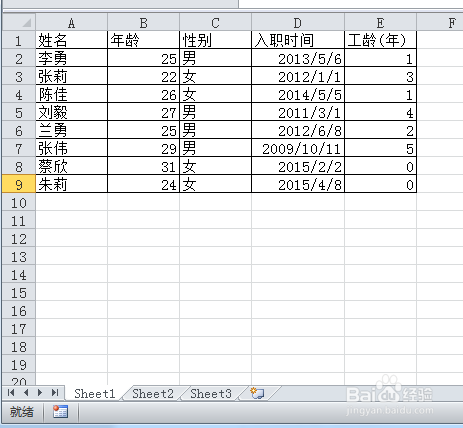Click the Select All corner button
The width and height of the screenshot is (463, 428).
(x=19, y=22)
